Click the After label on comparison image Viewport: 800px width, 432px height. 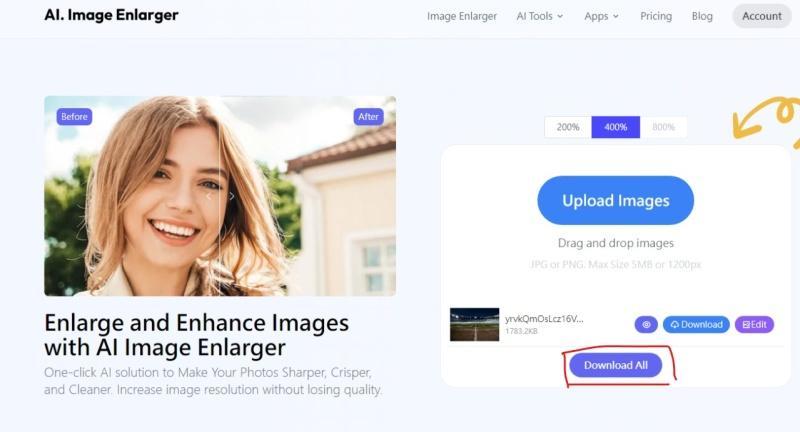click(368, 117)
